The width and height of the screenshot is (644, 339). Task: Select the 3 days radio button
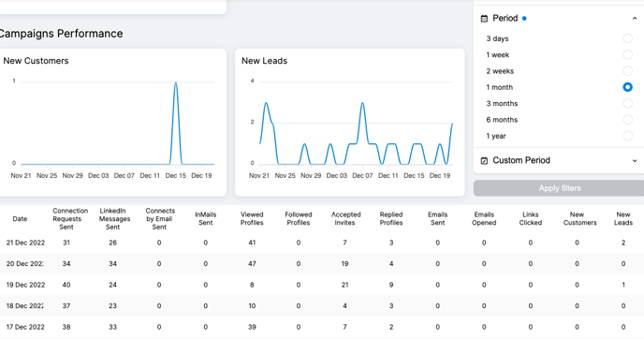pos(627,38)
